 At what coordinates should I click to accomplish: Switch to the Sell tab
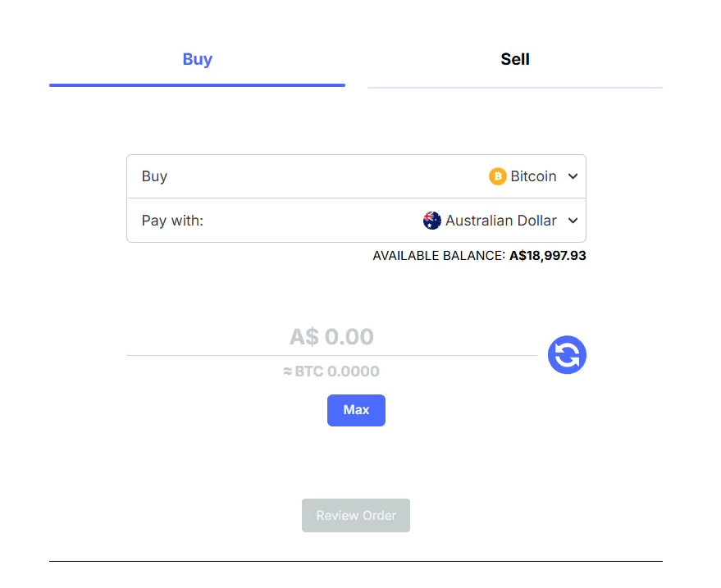point(514,59)
